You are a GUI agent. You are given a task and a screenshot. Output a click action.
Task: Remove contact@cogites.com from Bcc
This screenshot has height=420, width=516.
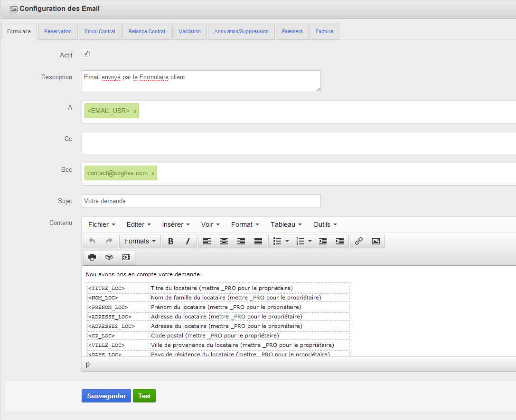pyautogui.click(x=153, y=174)
